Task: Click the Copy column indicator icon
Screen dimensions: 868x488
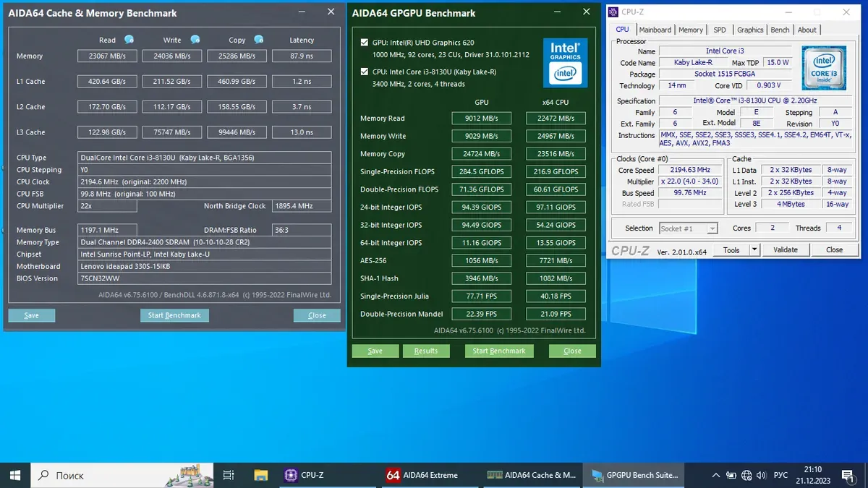Action: 258,40
